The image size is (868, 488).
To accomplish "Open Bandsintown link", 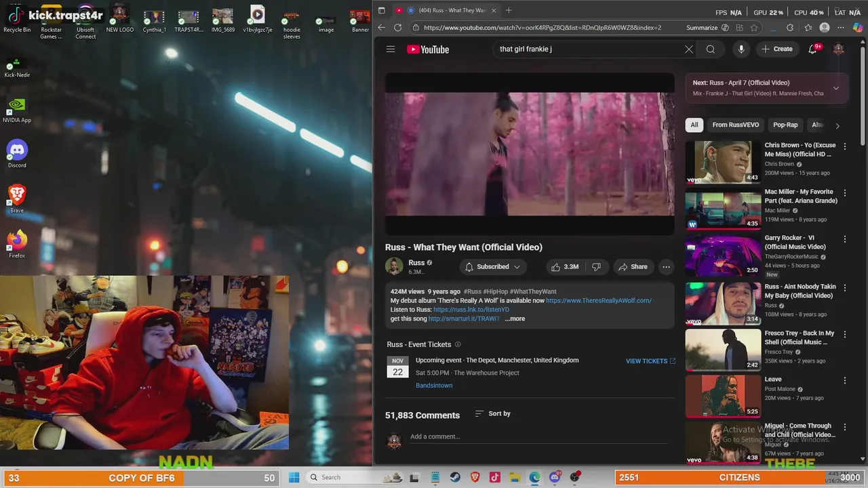I will (x=434, y=386).
